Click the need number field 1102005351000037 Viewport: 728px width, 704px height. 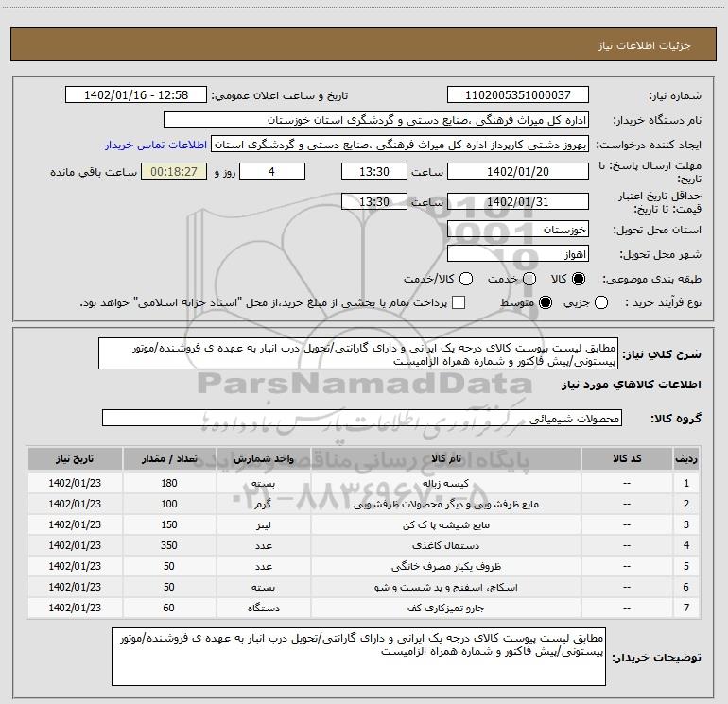518,95
